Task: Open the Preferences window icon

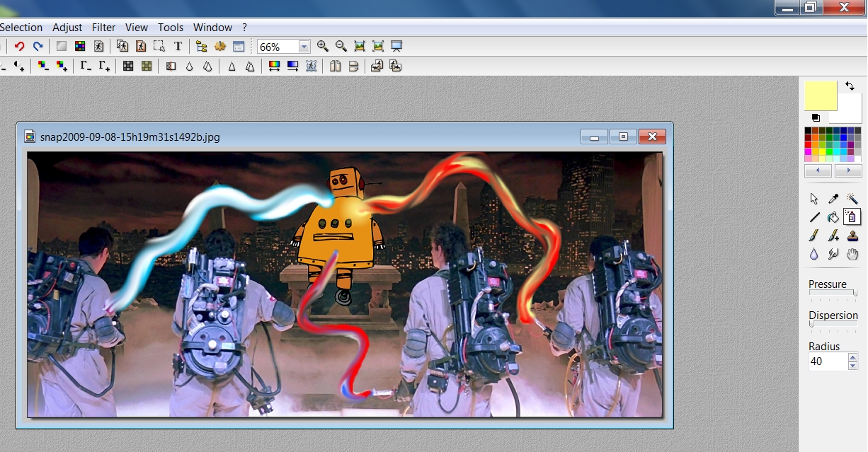Action: (239, 46)
